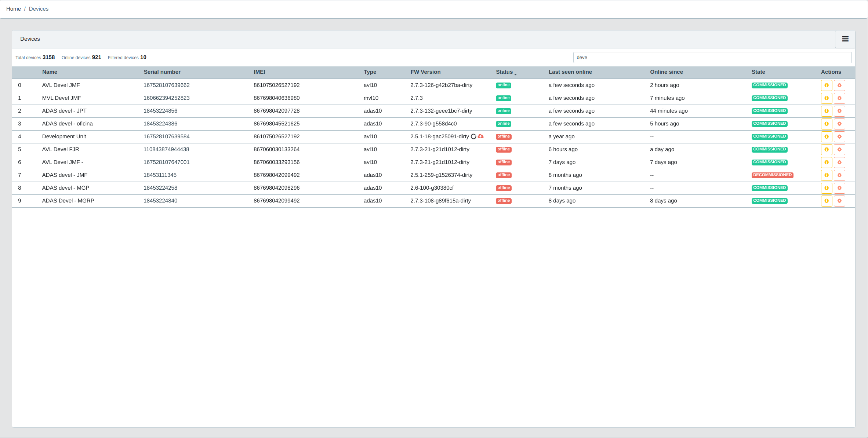This screenshot has height=438, width=868.
Task: Sort by FW Version column header
Action: [x=425, y=72]
